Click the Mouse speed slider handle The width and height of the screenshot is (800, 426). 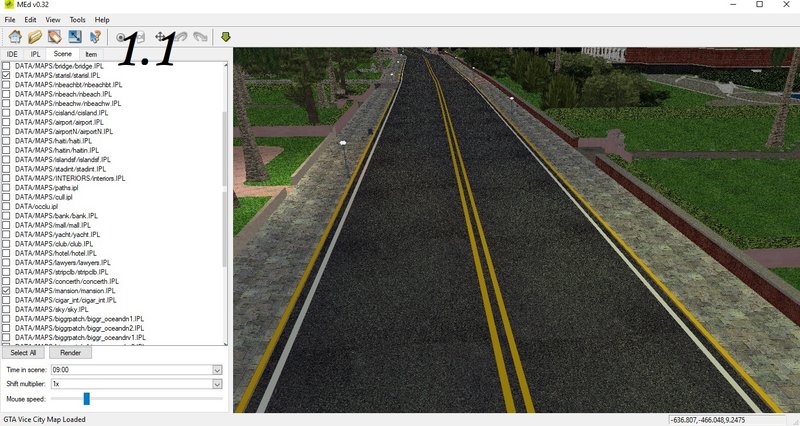[x=87, y=398]
